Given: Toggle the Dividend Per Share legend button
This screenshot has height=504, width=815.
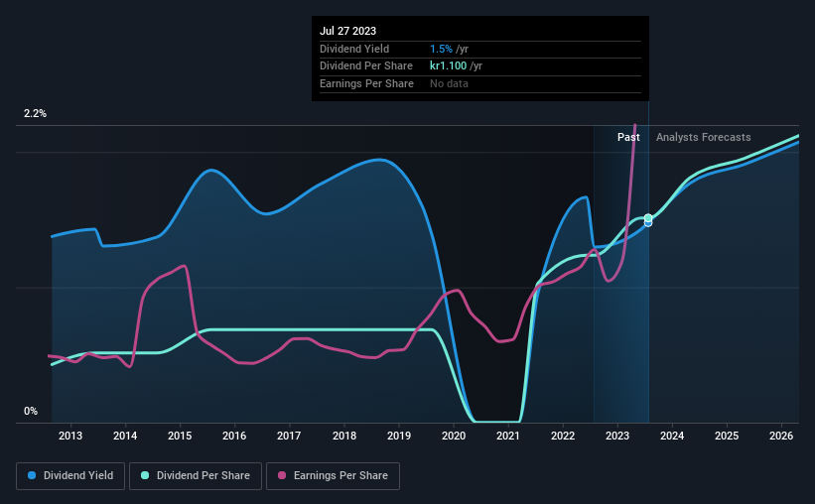Looking at the screenshot, I should click(196, 475).
